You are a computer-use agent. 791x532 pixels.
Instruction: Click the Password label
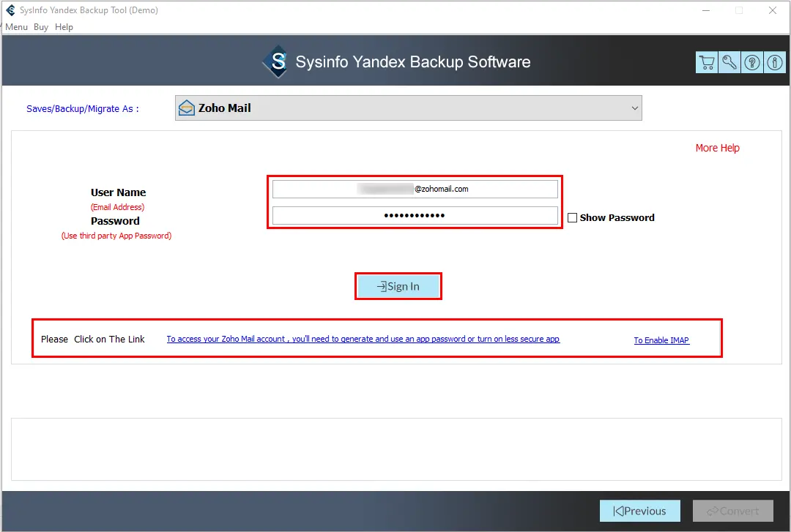pos(115,221)
